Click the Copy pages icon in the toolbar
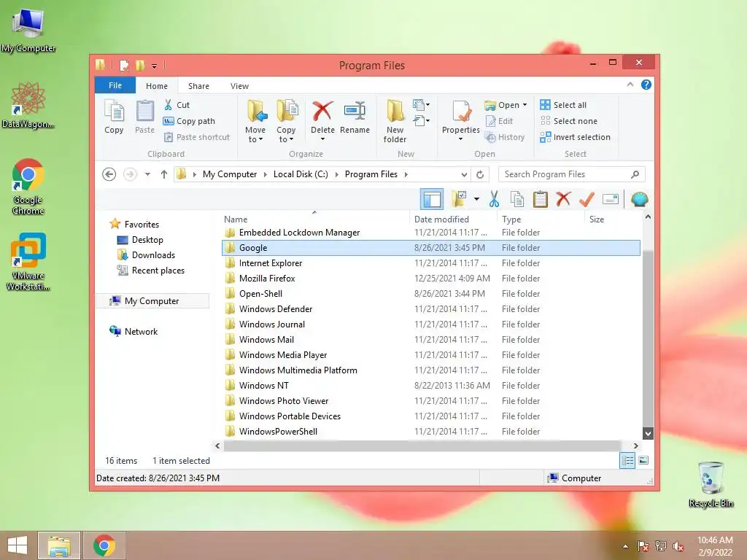The width and height of the screenshot is (747, 560). click(x=517, y=199)
